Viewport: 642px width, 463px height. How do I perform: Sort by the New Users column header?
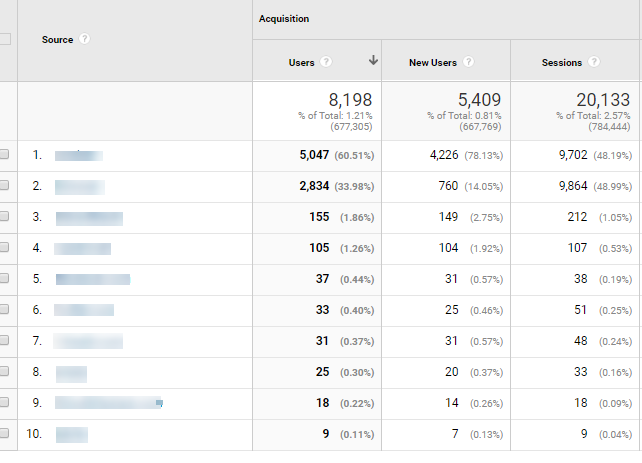pyautogui.click(x=432, y=62)
